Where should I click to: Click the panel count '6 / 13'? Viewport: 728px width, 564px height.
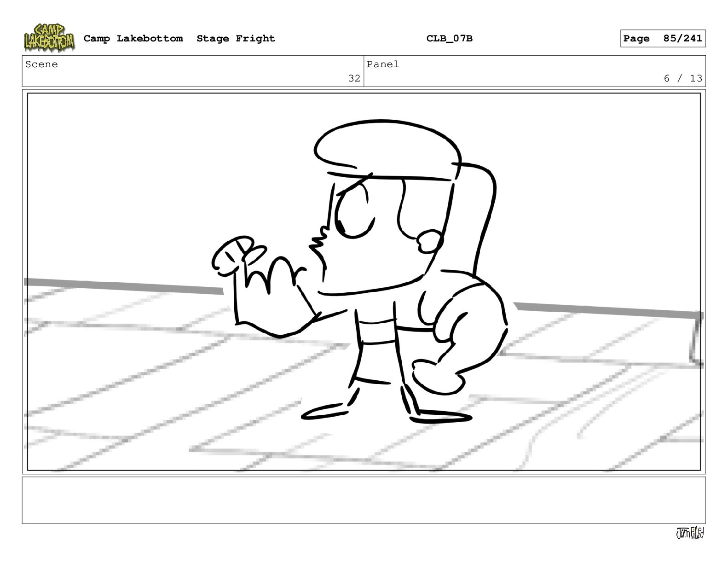coord(683,78)
